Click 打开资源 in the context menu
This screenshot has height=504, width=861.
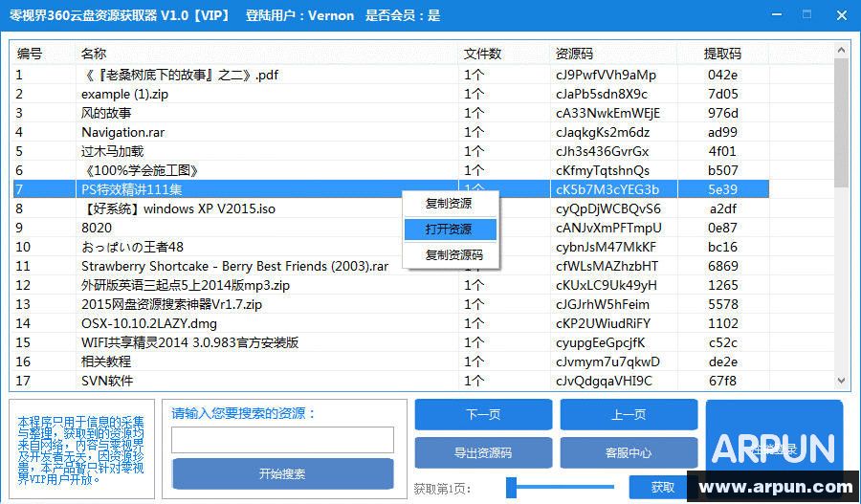(x=449, y=230)
